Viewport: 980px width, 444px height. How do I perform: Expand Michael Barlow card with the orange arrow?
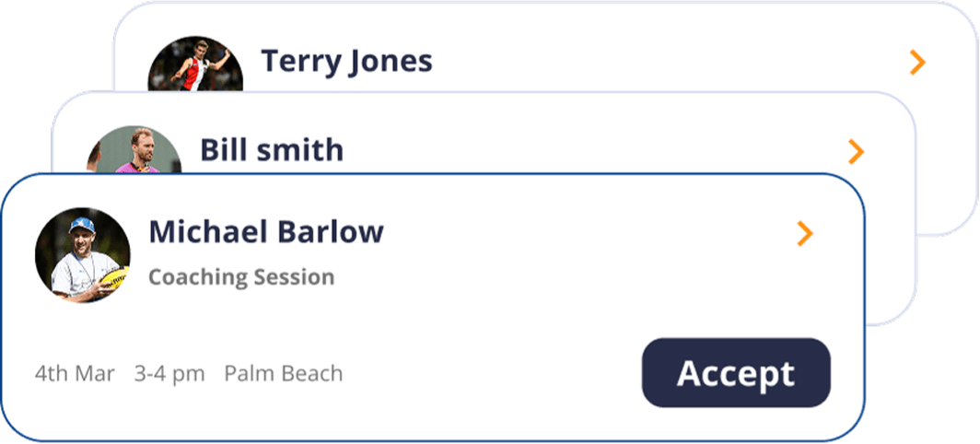tap(805, 234)
